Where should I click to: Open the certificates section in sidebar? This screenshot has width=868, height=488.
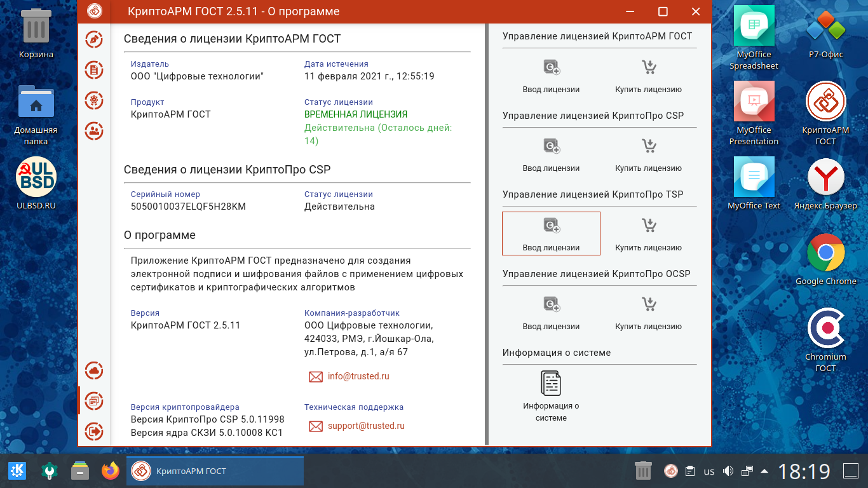pyautogui.click(x=94, y=100)
